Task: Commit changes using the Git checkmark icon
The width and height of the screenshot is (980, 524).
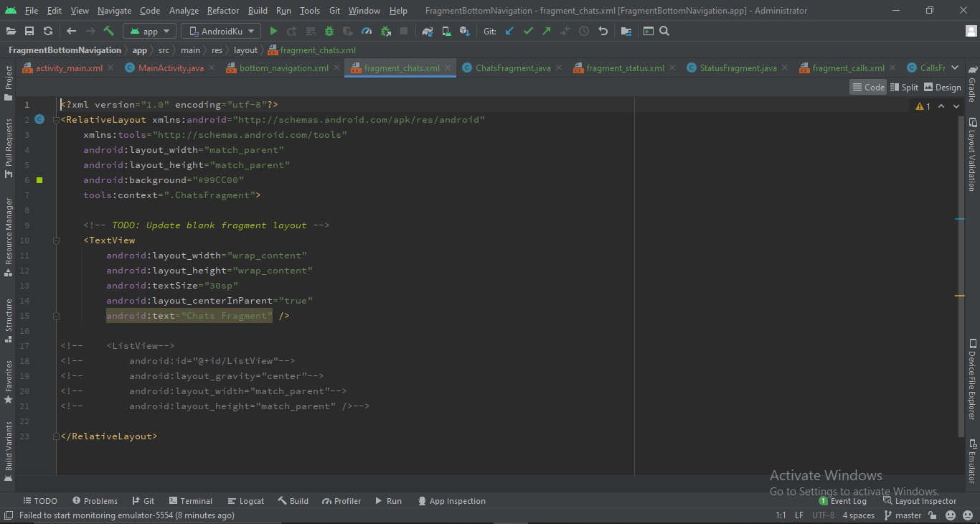Action: click(529, 31)
